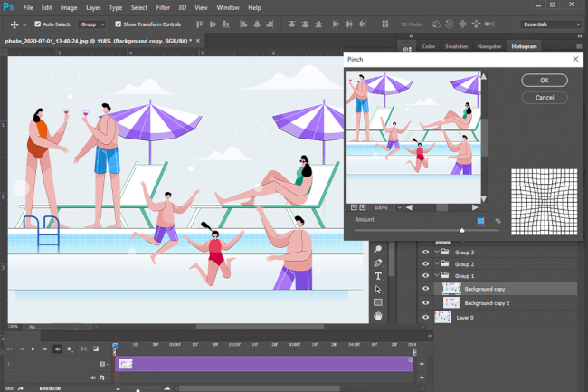Click the align top edges icon
Screen dimensions: 588x392
[x=199, y=24]
